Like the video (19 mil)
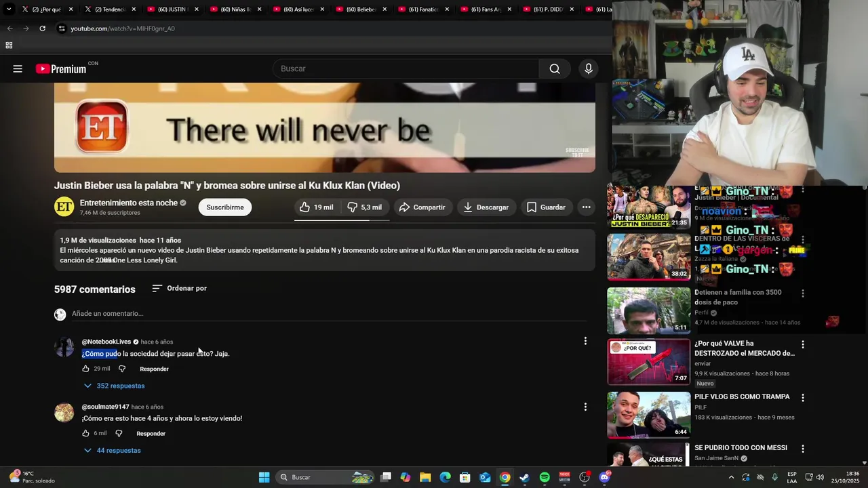868x488 pixels. click(x=317, y=207)
